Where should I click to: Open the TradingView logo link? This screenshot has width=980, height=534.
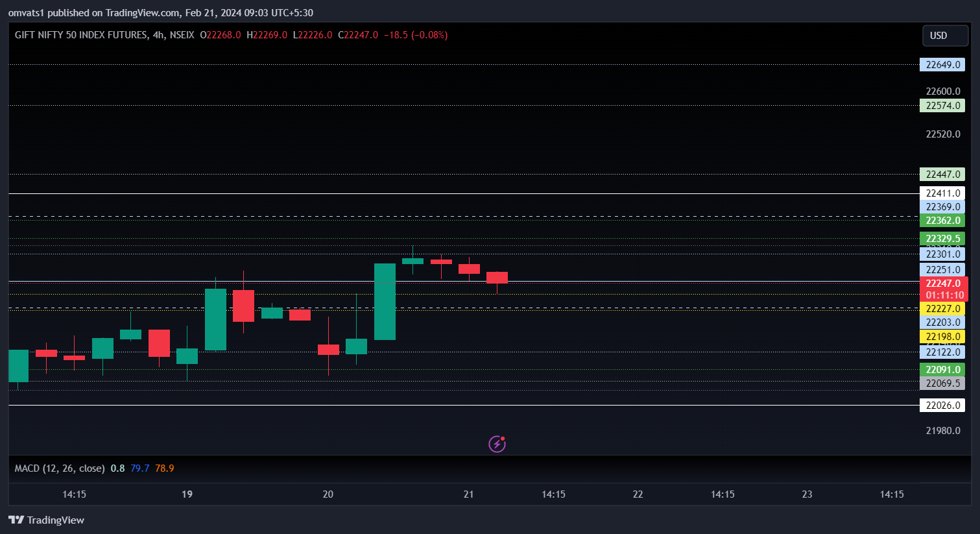coord(46,520)
